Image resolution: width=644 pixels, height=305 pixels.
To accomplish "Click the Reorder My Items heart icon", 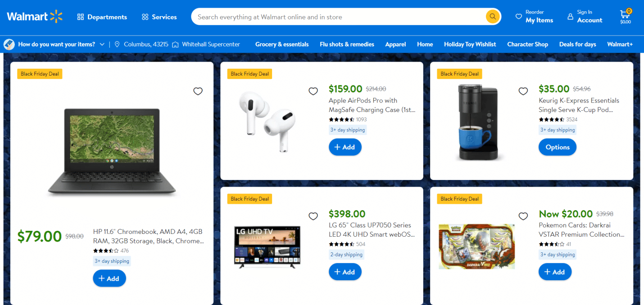I will (x=519, y=17).
